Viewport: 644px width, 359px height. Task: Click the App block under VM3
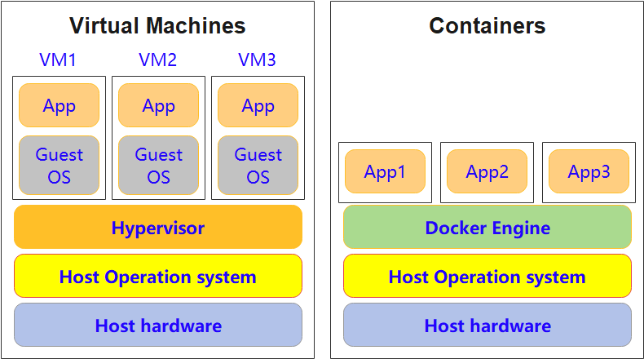click(x=258, y=105)
